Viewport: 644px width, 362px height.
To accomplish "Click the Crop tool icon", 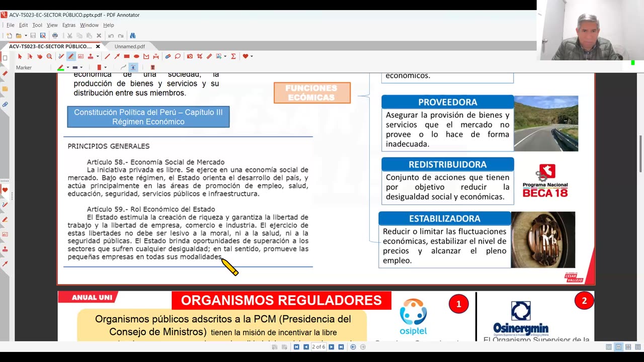I will click(x=199, y=56).
